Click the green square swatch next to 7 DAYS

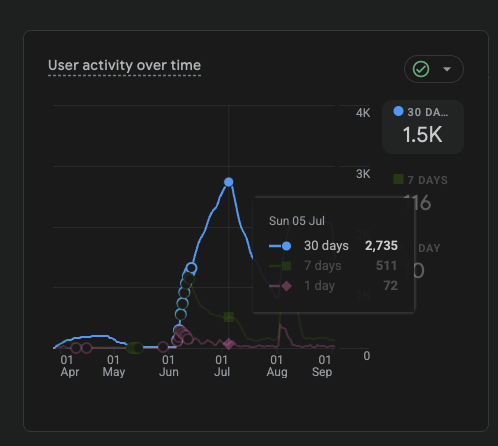point(398,179)
